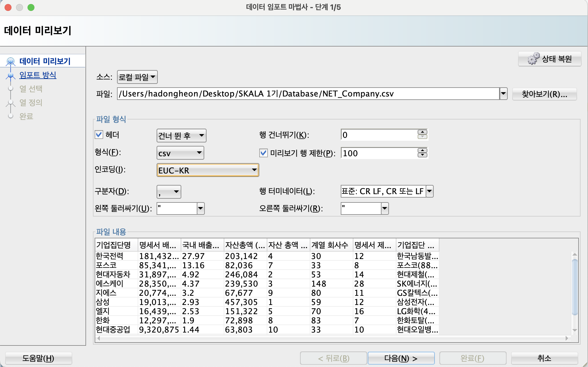Expand the file path history dropdown arrow
The height and width of the screenshot is (367, 588).
[x=503, y=94]
